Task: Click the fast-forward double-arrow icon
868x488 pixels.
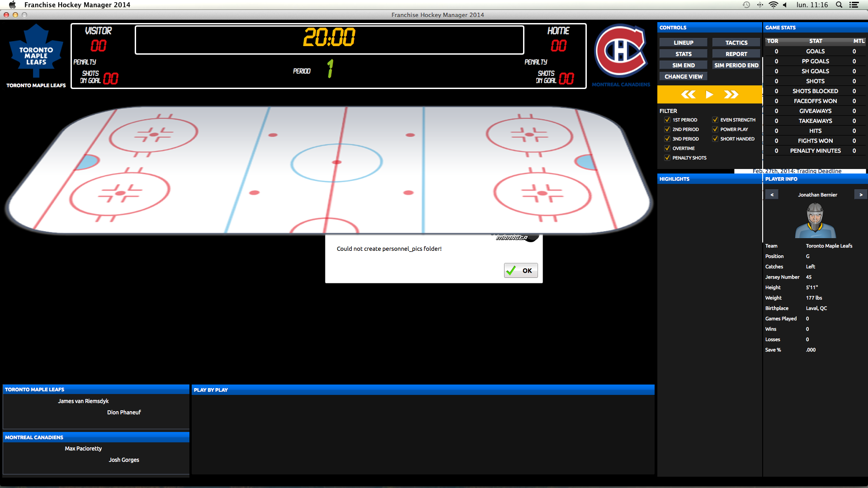Action: 731,94
